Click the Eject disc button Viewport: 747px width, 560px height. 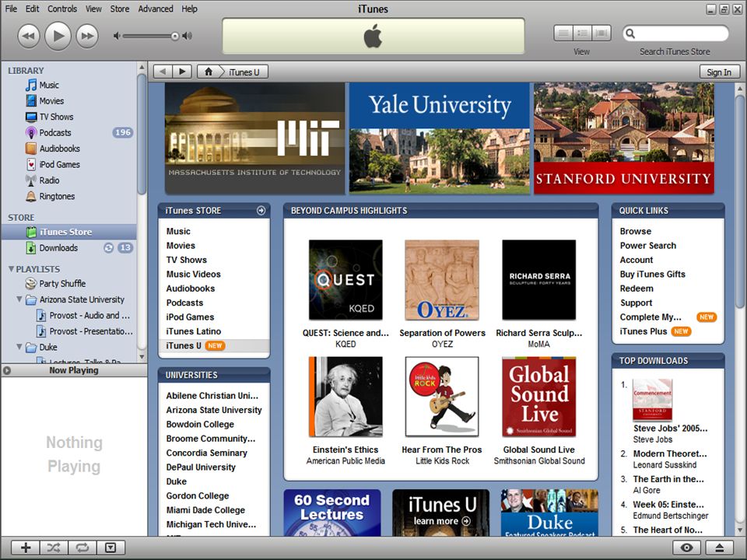pos(719,548)
